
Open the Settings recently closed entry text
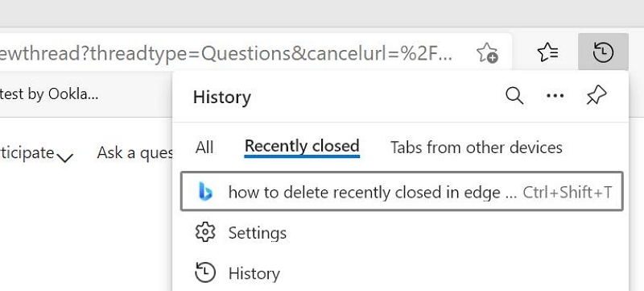coord(257,233)
